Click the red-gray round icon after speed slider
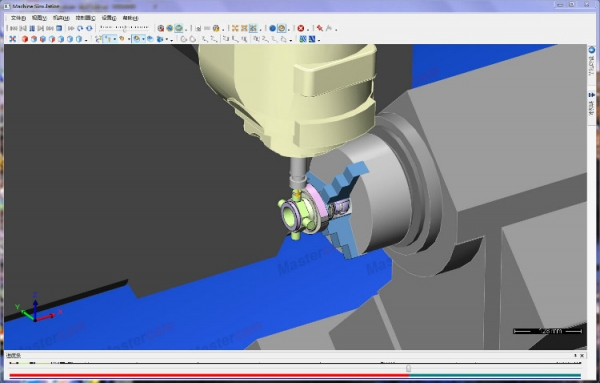600x383 pixels. tap(161, 28)
